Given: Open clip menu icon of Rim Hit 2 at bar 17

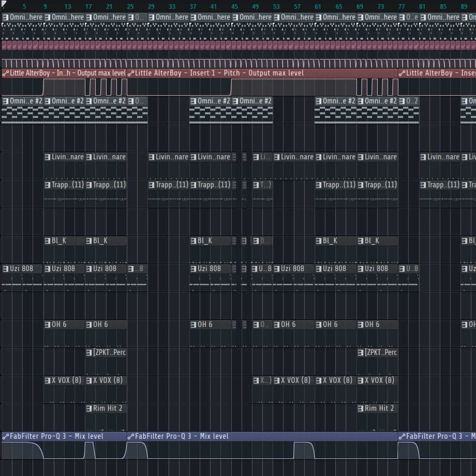Looking at the screenshot, I should (x=89, y=408).
